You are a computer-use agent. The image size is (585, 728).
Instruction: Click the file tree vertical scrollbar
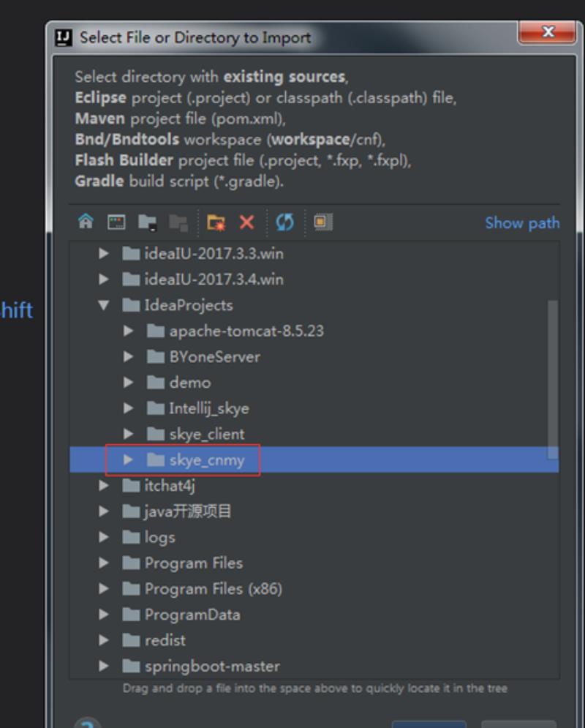tap(553, 379)
